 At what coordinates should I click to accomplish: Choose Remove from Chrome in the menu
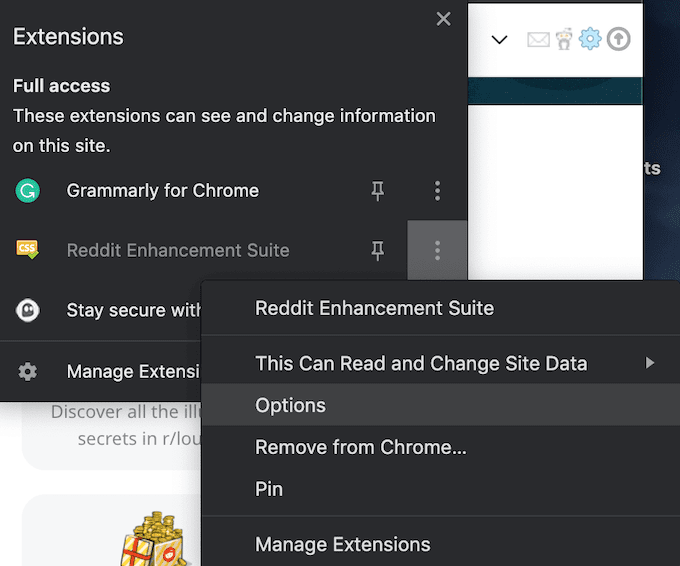point(361,447)
